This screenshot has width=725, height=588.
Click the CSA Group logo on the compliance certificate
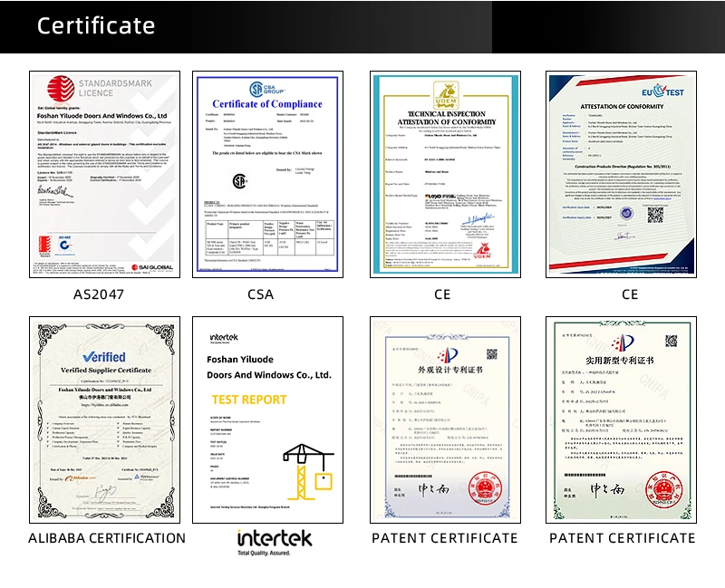click(x=266, y=89)
